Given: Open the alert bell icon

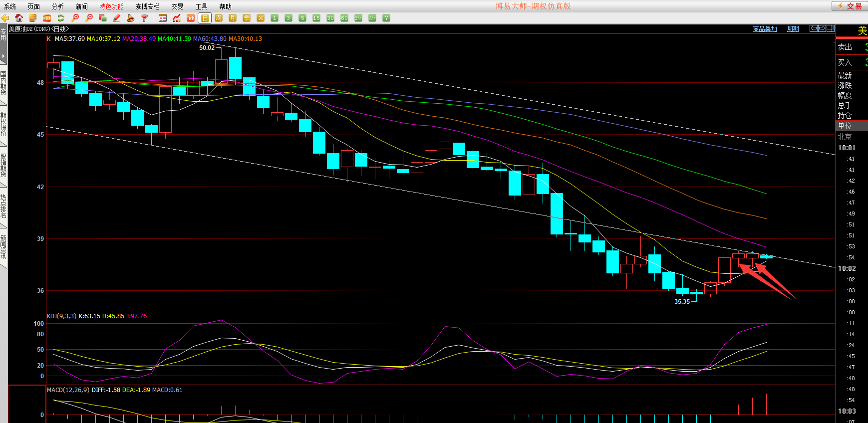Looking at the screenshot, I should (x=131, y=18).
